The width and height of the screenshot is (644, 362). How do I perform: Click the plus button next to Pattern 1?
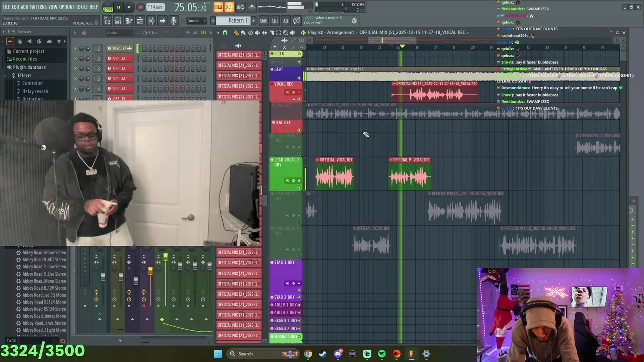253,21
